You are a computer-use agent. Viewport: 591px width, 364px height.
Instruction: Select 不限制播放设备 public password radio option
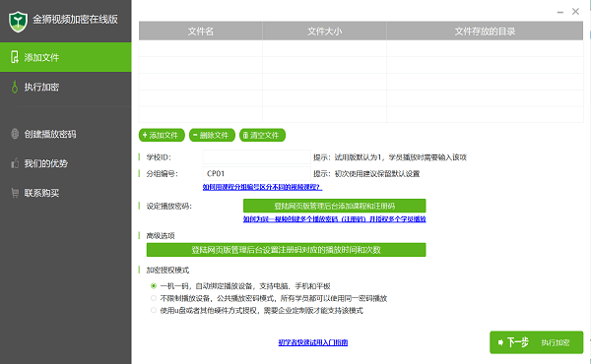[154, 298]
